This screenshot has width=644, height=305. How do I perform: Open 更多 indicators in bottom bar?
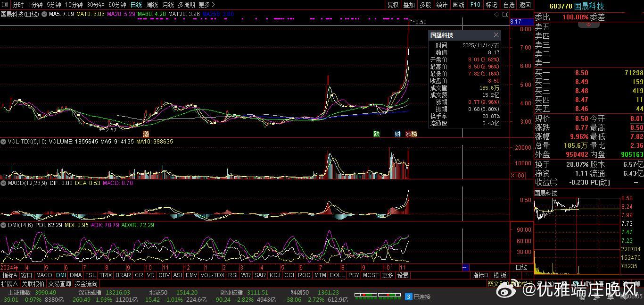pos(388,275)
